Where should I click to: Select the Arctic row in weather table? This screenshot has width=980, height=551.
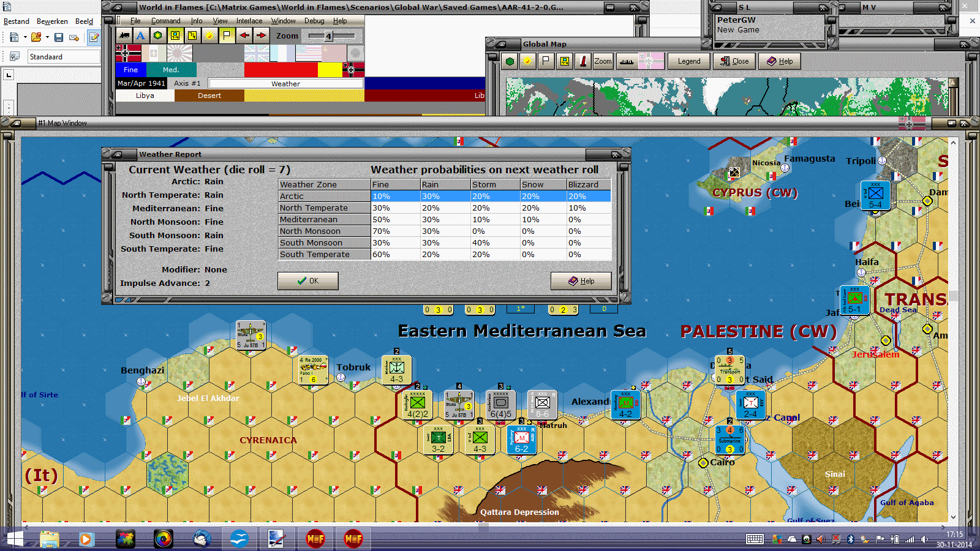point(445,197)
